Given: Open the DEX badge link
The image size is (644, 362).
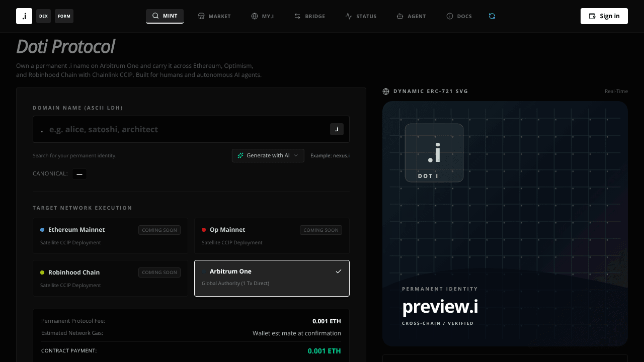Looking at the screenshot, I should click(x=43, y=16).
